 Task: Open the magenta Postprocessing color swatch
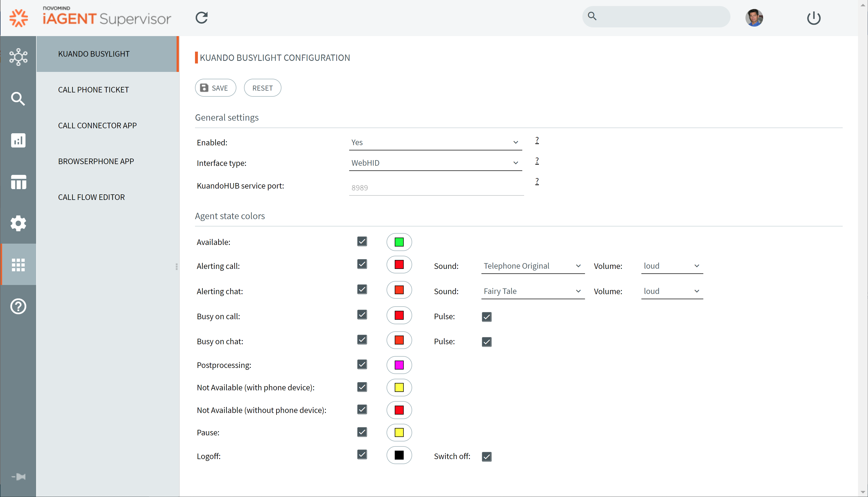(x=399, y=365)
